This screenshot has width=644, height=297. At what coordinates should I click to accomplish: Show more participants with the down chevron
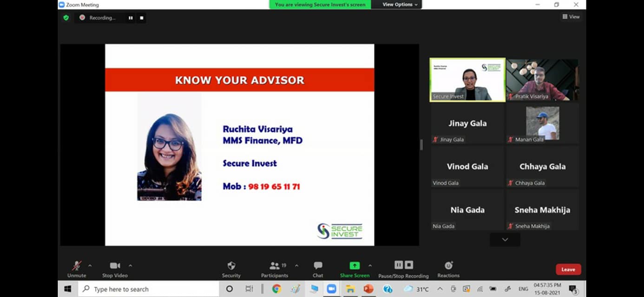[x=505, y=239]
